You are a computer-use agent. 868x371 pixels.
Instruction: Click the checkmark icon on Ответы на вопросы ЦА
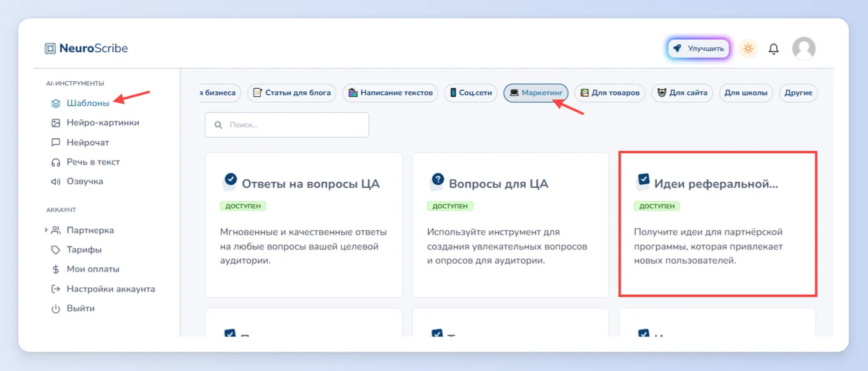tap(230, 181)
